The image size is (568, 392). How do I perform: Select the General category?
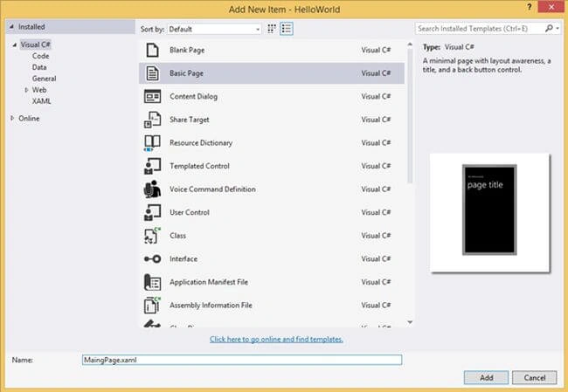pyautogui.click(x=44, y=79)
